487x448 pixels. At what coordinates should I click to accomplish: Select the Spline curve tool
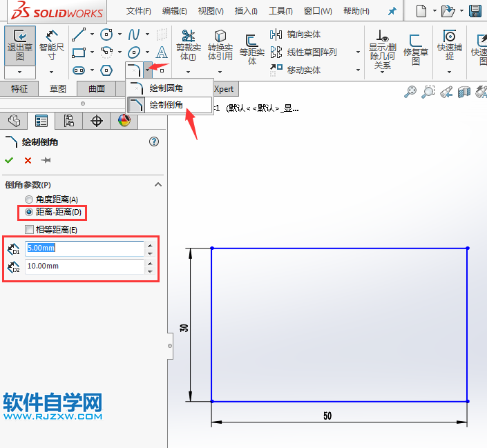pos(134,34)
